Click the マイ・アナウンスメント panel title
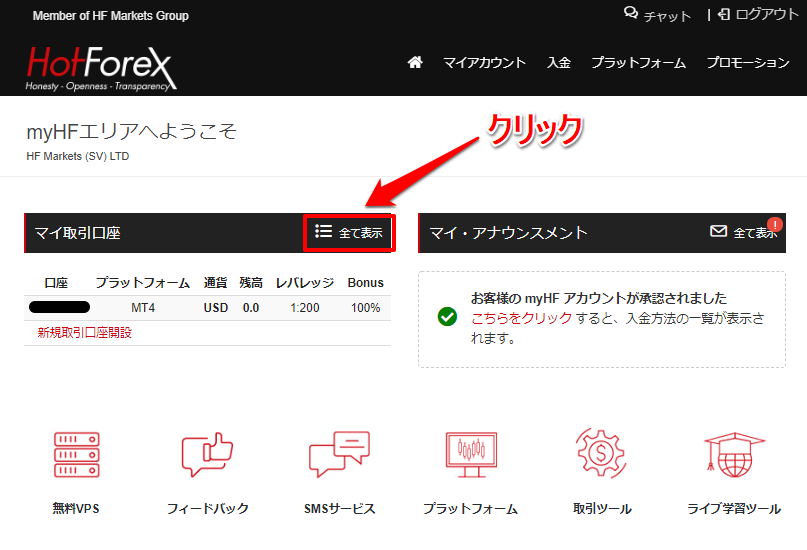807x550 pixels. 508,233
